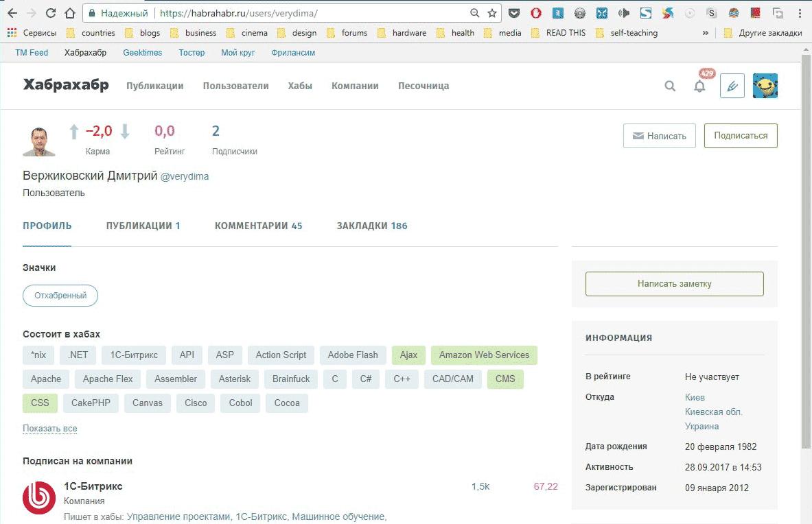The width and height of the screenshot is (812, 524).
Task: Open the TM Feed link
Action: [32, 53]
